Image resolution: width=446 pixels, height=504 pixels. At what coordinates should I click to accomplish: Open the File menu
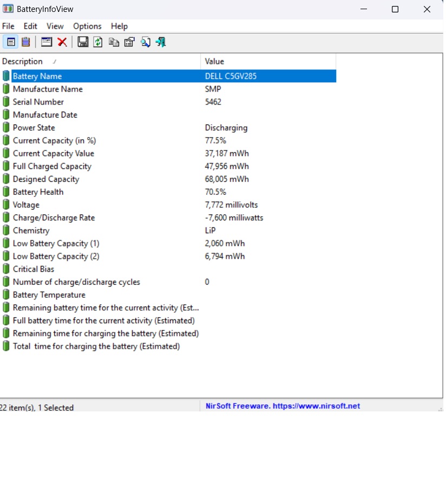[x=8, y=27]
